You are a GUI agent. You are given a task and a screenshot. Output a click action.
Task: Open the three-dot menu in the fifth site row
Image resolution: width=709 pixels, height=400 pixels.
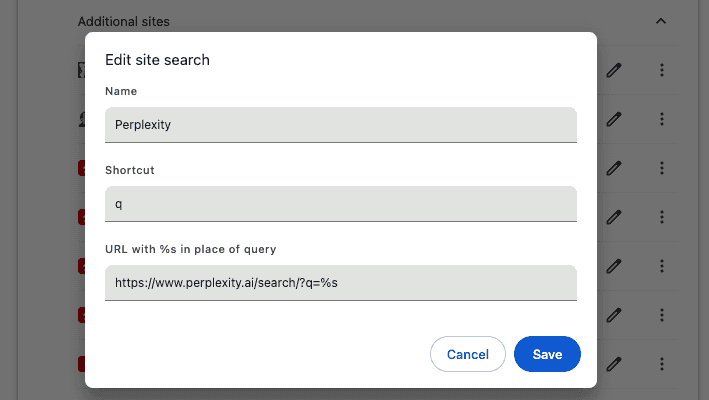[662, 266]
